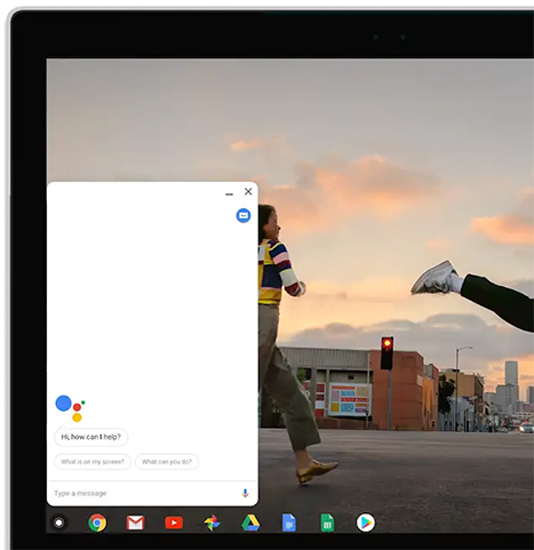Launch Google Drive from the shelf

(251, 523)
